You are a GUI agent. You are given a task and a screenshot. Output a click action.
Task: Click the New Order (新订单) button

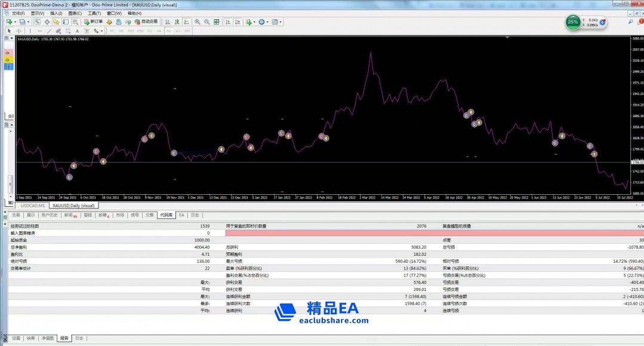[x=94, y=22]
